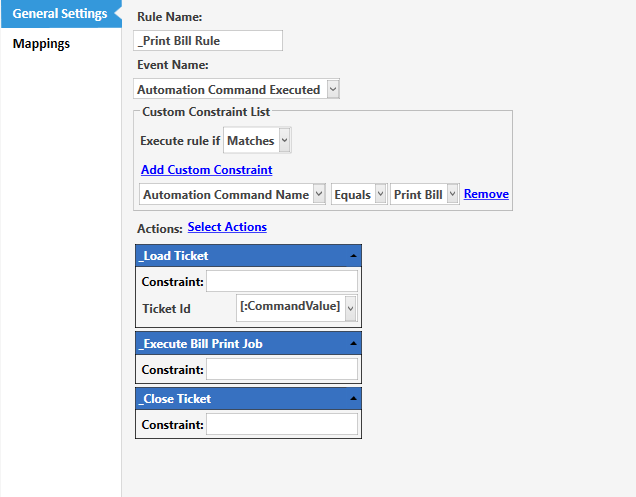Switch to the Mappings tab

click(x=41, y=43)
